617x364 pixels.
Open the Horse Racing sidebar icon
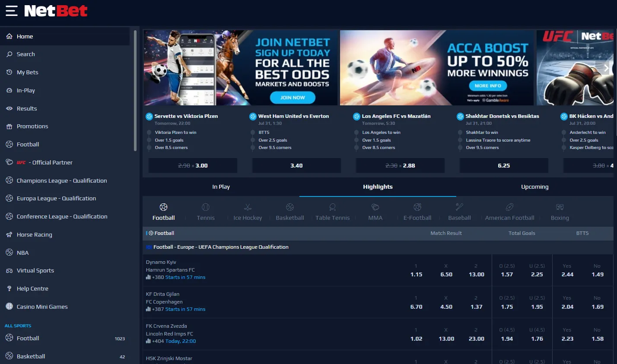(9, 235)
